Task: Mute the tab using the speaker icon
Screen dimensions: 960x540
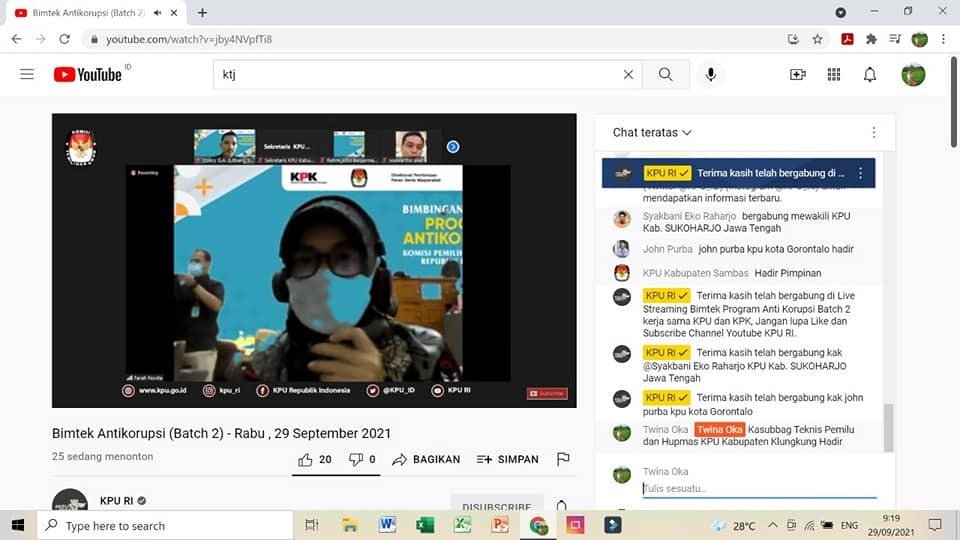Action: 158,12
